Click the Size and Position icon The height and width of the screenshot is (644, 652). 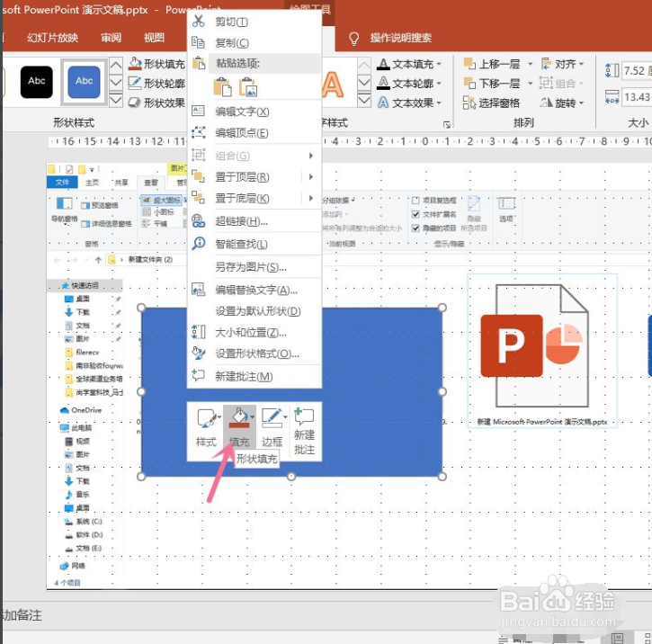tap(199, 332)
